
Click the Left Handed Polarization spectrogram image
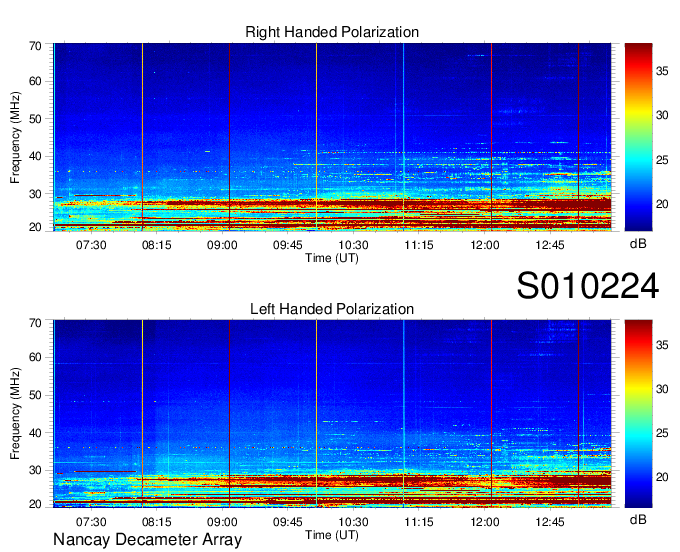(x=332, y=414)
